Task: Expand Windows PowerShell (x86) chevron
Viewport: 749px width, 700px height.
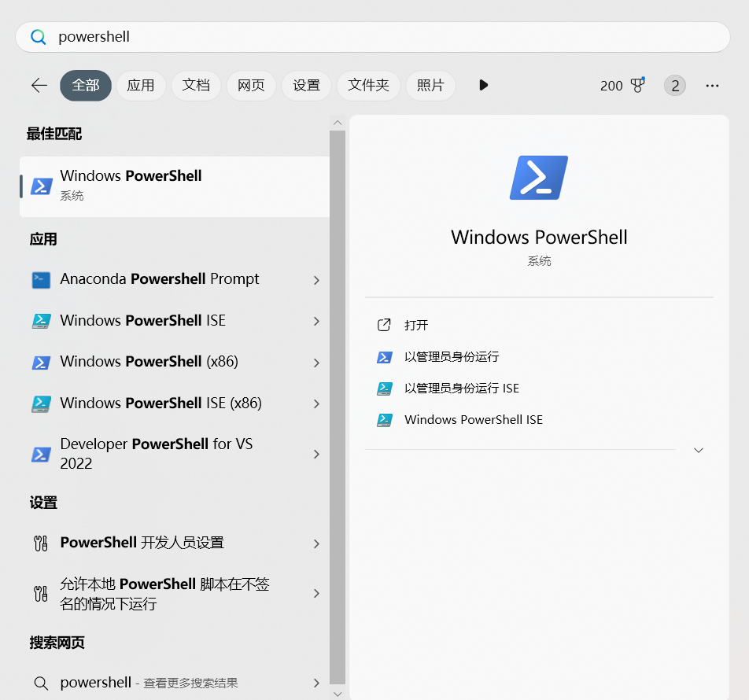Action: pyautogui.click(x=316, y=363)
